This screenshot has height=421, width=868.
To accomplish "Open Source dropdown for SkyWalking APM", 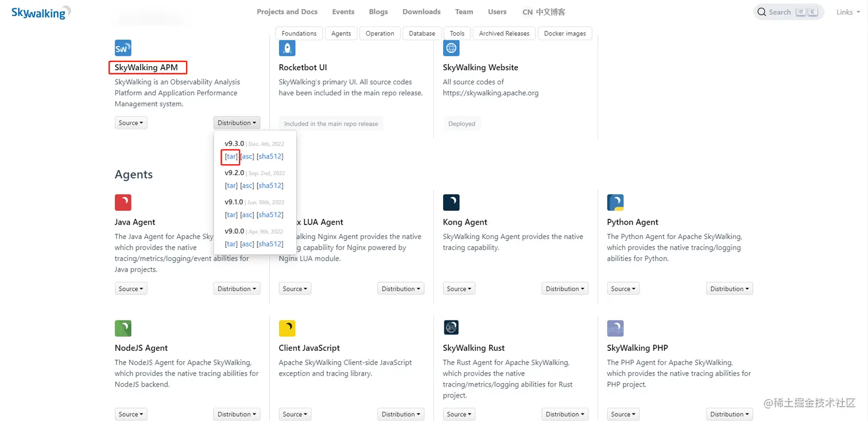I will pos(131,123).
